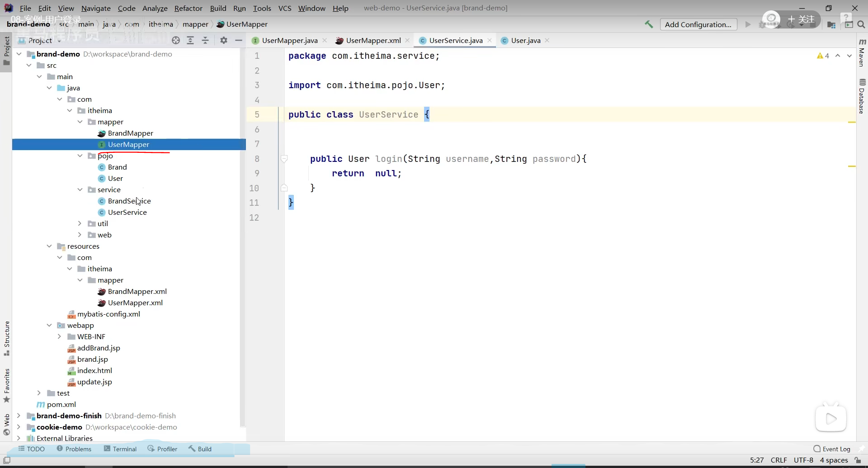
Task: Close the UserService.java tab
Action: point(490,40)
